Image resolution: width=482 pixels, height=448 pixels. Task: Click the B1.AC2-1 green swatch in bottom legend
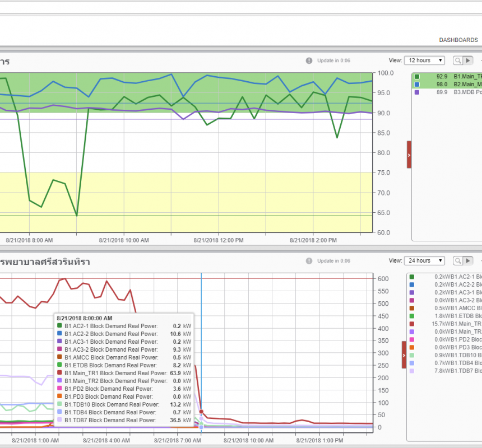412,277
